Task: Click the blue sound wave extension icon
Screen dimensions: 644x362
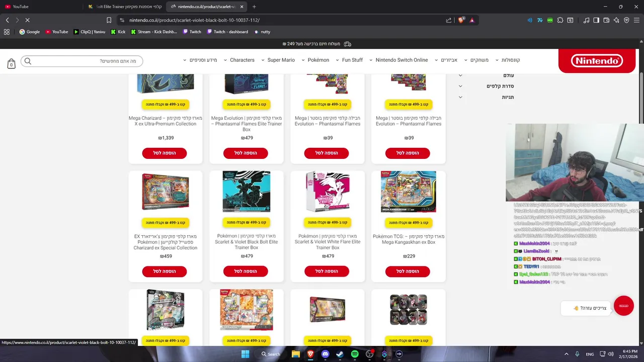Action: pos(530,20)
